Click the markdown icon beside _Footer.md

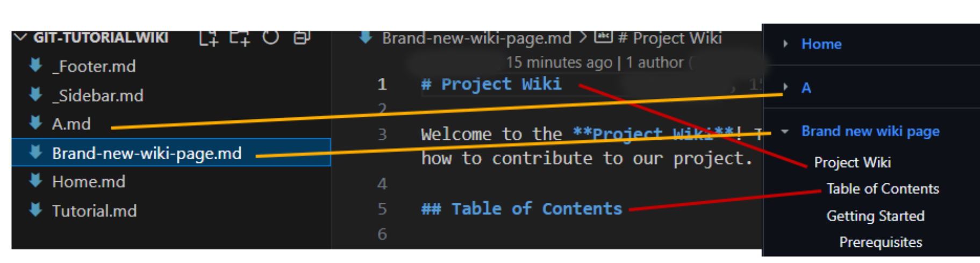pos(36,66)
